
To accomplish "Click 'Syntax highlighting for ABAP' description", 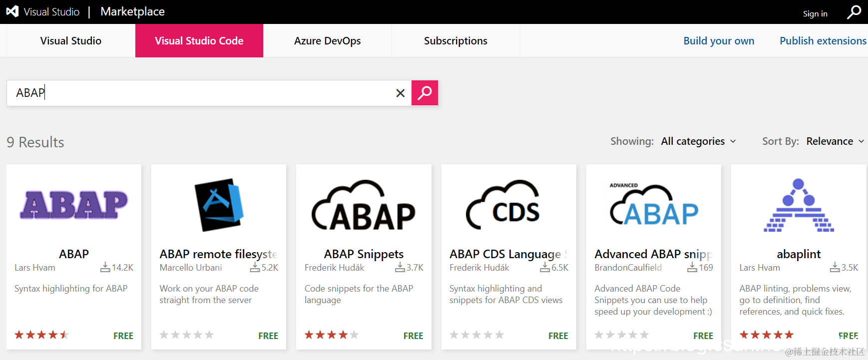I will (71, 289).
